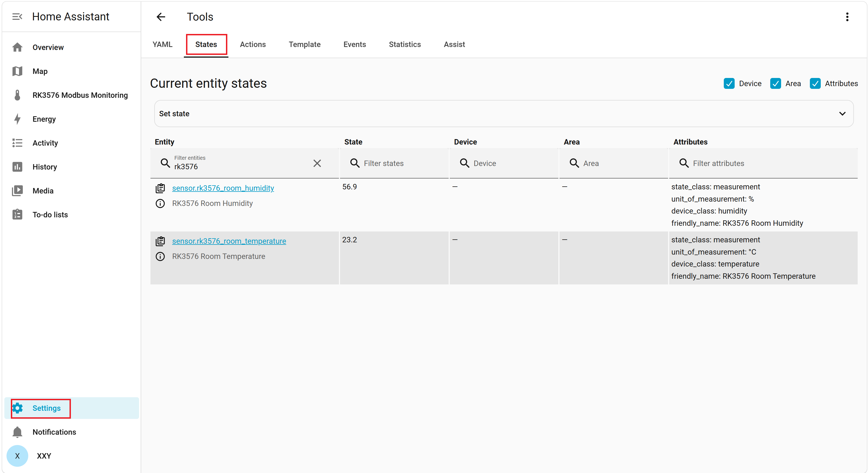This screenshot has height=473, width=868.
Task: Open the Energy sidebar item
Action: (x=71, y=119)
